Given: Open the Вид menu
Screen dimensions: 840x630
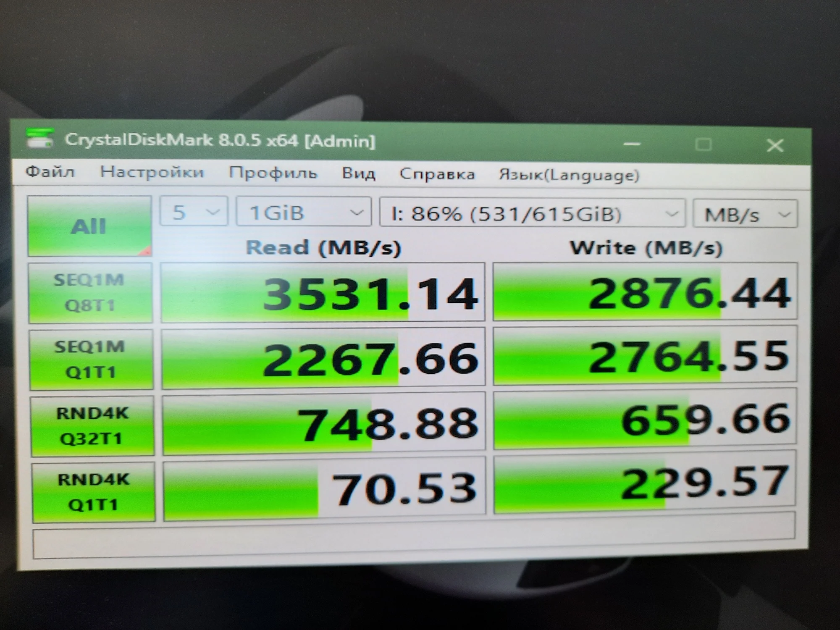Looking at the screenshot, I should (x=358, y=173).
